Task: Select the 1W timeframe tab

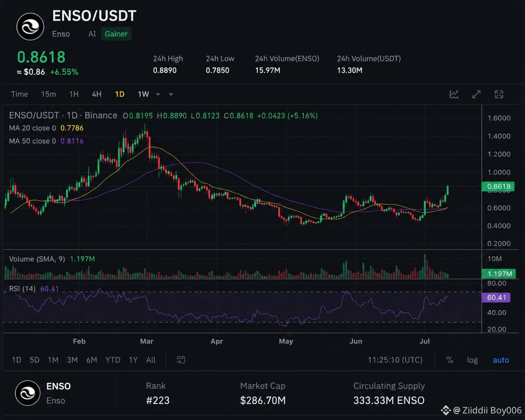Action: 143,94
